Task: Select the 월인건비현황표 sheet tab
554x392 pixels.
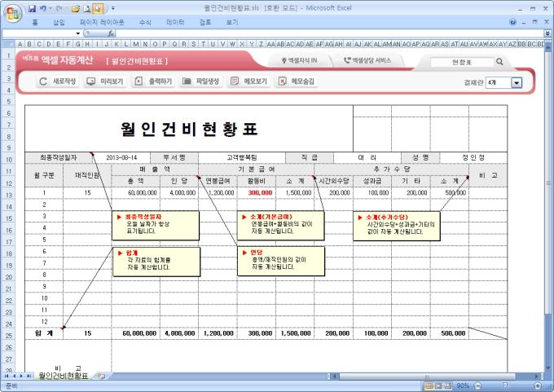Action: coord(63,376)
